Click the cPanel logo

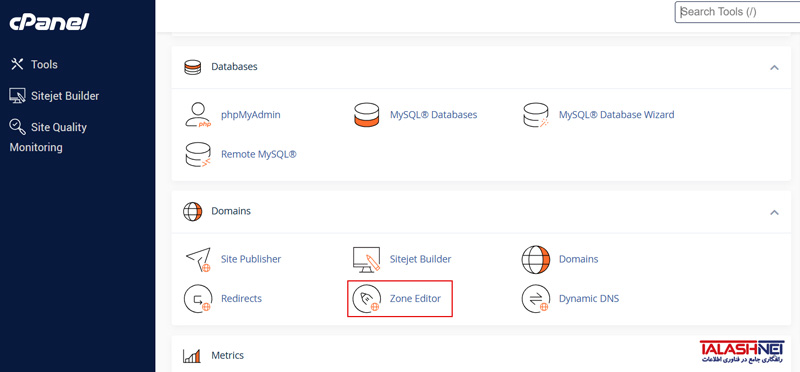(x=49, y=22)
